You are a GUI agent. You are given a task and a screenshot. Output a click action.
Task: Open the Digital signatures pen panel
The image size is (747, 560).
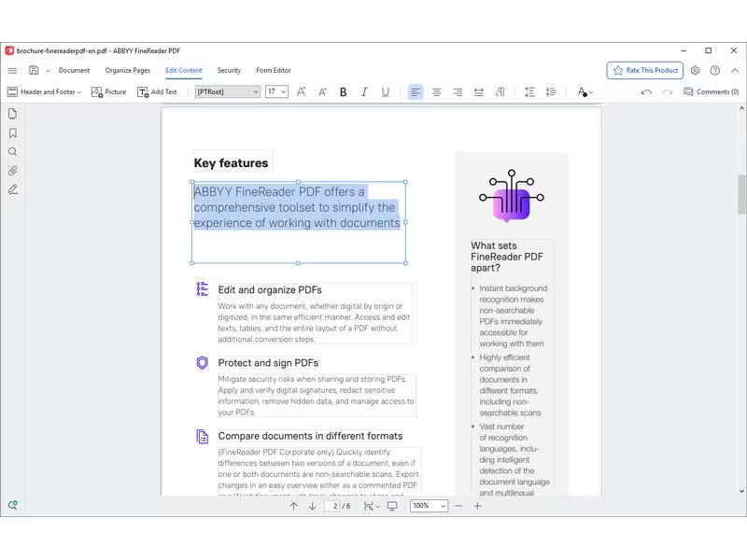(13, 190)
